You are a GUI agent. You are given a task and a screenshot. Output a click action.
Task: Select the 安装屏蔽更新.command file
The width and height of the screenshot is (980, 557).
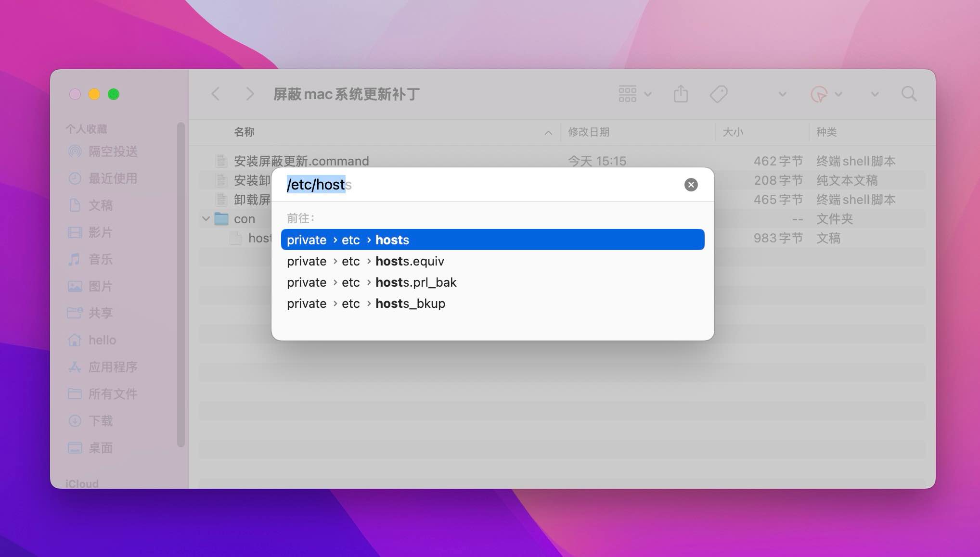coord(301,161)
